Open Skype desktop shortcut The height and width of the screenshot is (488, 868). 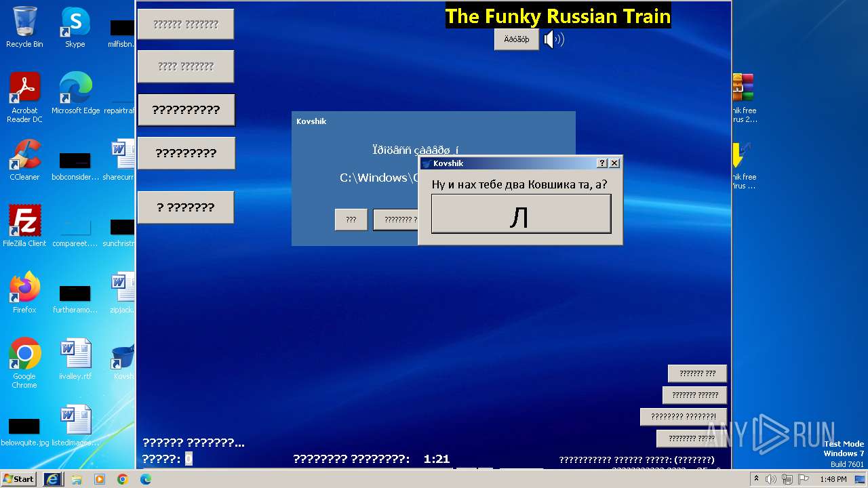(x=75, y=27)
